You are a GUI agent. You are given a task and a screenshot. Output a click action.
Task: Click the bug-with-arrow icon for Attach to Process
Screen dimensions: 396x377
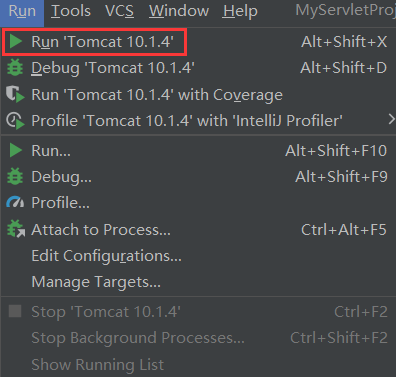(x=16, y=229)
